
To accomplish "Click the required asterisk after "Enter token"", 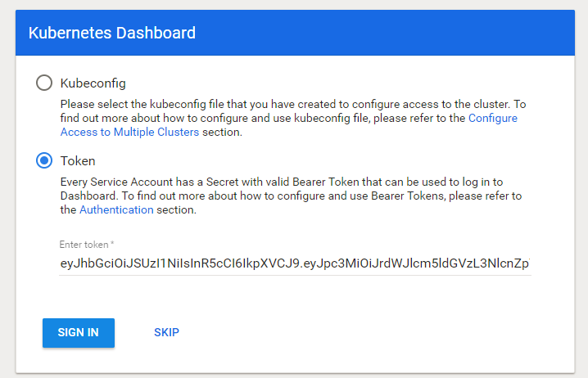I will [x=112, y=245].
